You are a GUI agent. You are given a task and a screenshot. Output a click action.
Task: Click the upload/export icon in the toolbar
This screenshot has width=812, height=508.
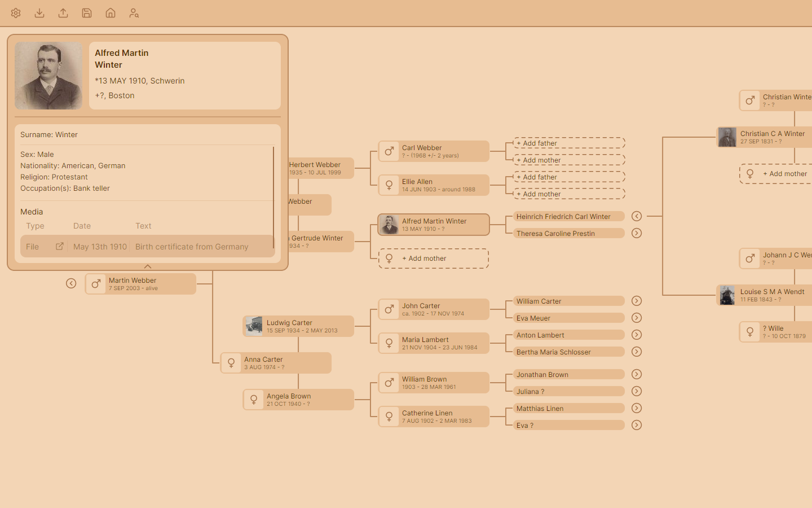[63, 12]
